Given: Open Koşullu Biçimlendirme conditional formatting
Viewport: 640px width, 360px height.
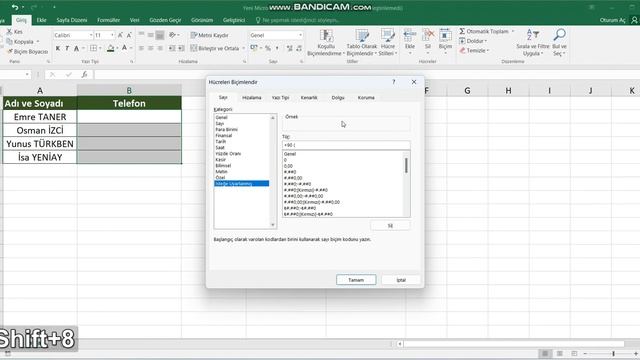Looking at the screenshot, I should coord(326,42).
